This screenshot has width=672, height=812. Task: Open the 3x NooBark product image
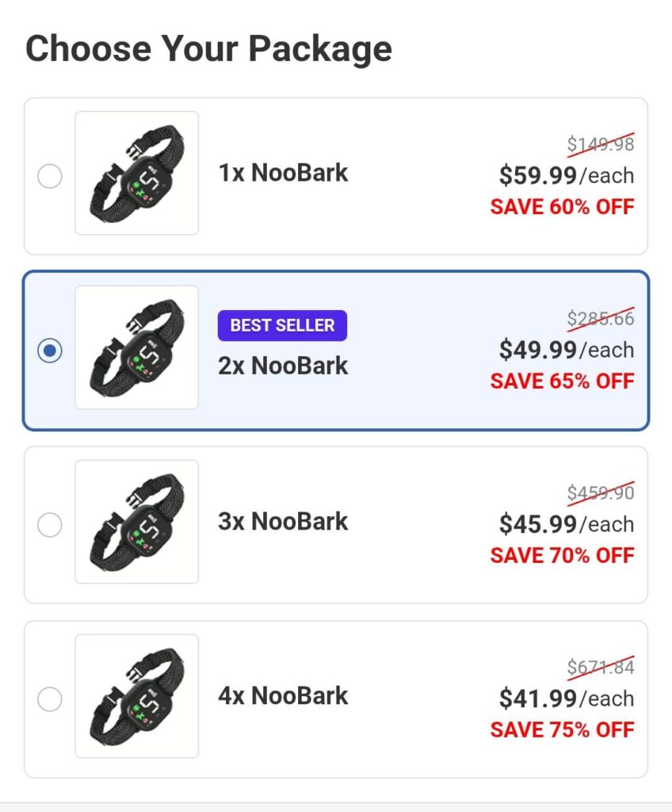coord(137,523)
